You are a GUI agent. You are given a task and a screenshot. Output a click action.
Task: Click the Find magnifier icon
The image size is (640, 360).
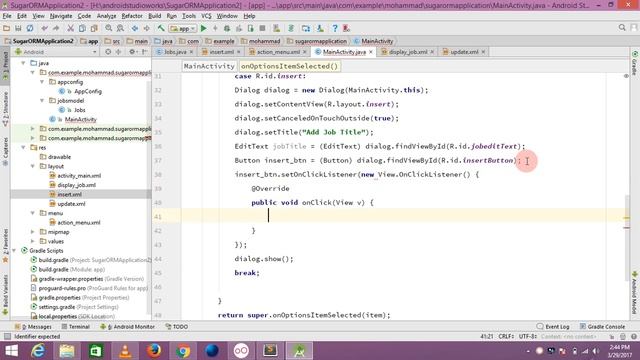pos(109,28)
